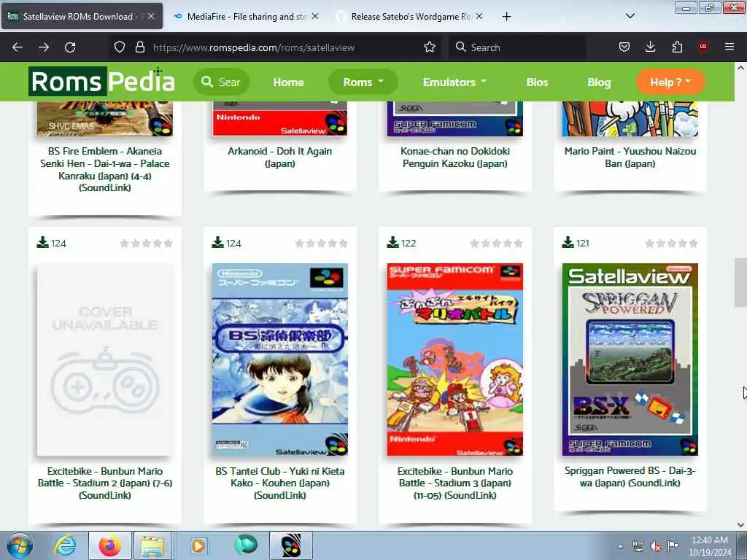Open the taskbar clock and date
747x560 pixels.
tap(709, 546)
